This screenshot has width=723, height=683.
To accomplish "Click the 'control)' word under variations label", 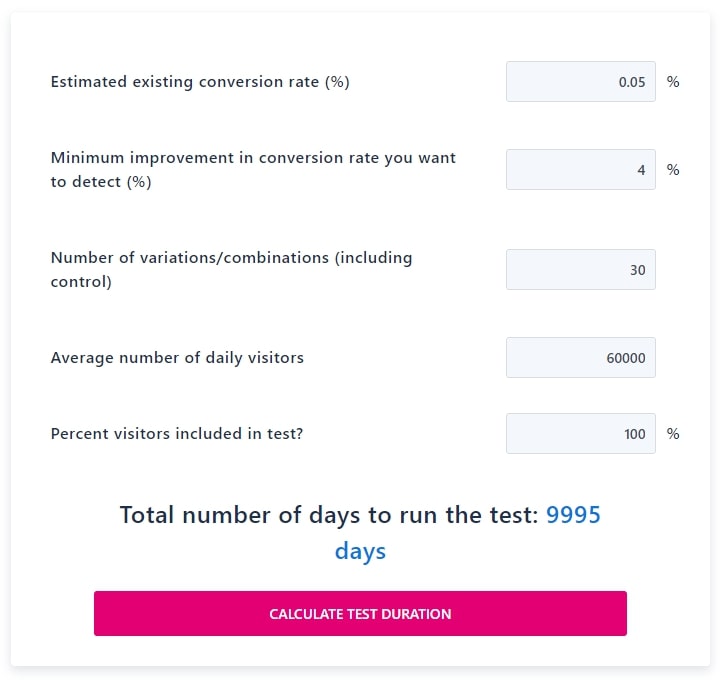I will coord(81,281).
